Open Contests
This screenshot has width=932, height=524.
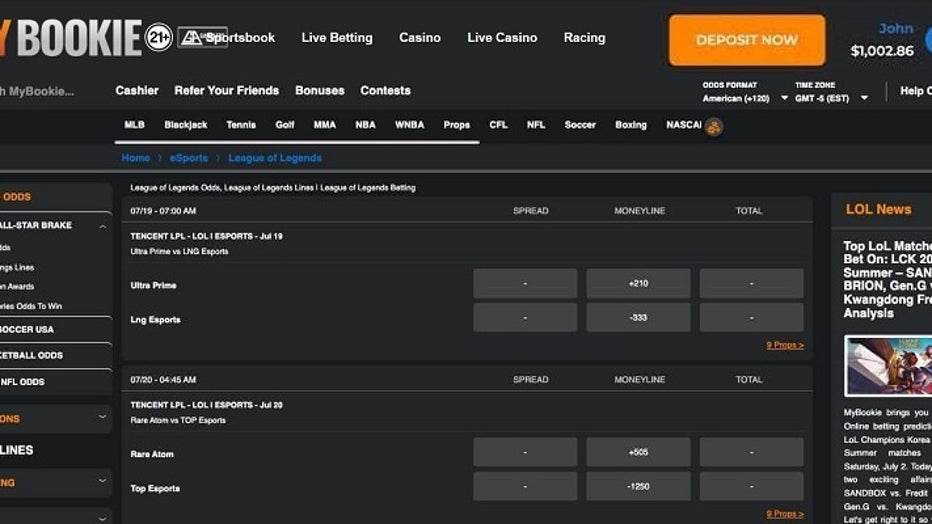tap(385, 90)
